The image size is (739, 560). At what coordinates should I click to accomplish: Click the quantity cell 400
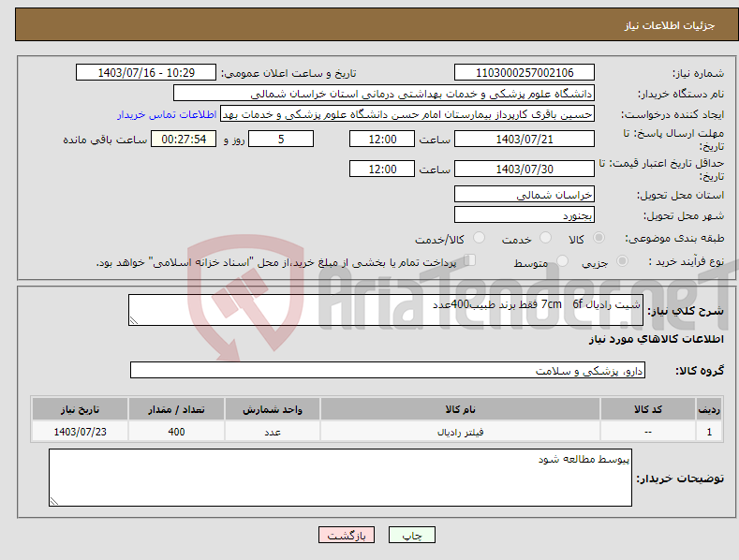coord(176,432)
